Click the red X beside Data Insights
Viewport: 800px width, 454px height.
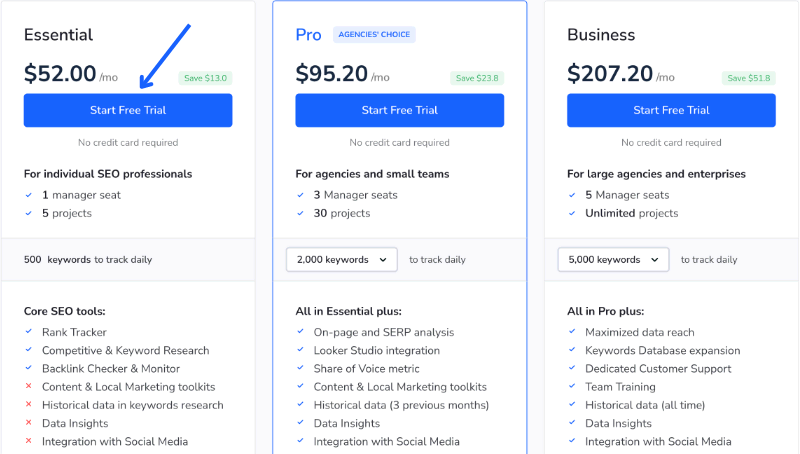pos(28,424)
